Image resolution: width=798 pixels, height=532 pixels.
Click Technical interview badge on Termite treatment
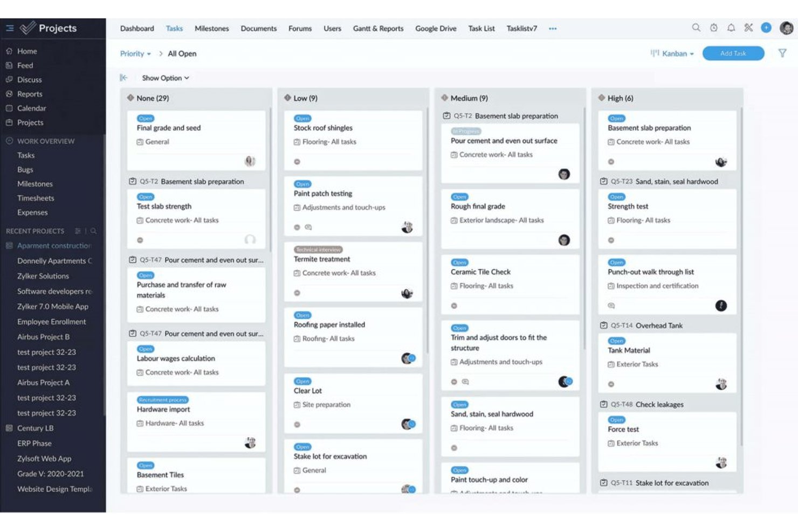(x=319, y=250)
